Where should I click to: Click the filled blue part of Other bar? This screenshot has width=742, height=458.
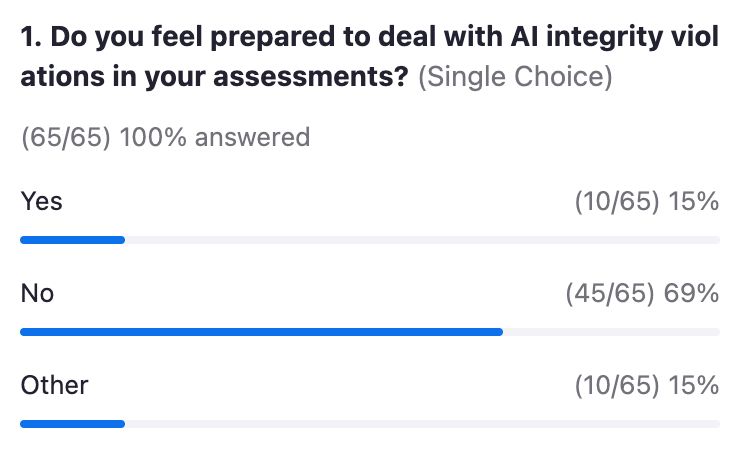pyautogui.click(x=72, y=424)
